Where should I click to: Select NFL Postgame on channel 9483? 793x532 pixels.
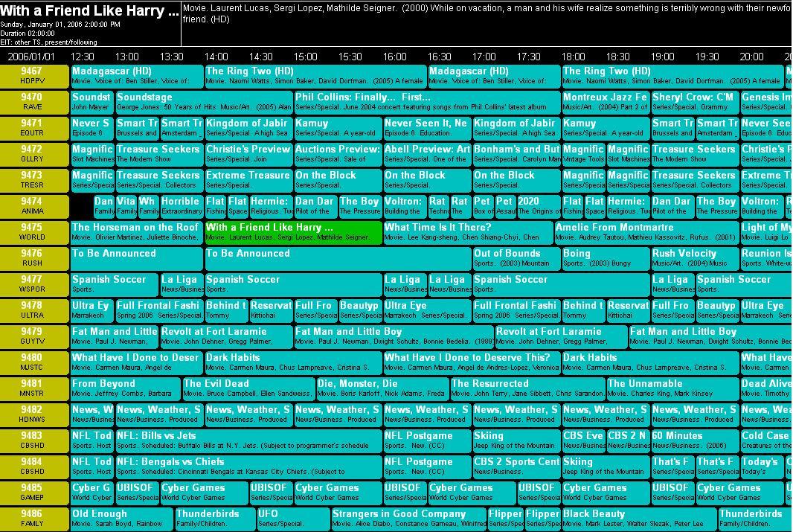point(427,440)
